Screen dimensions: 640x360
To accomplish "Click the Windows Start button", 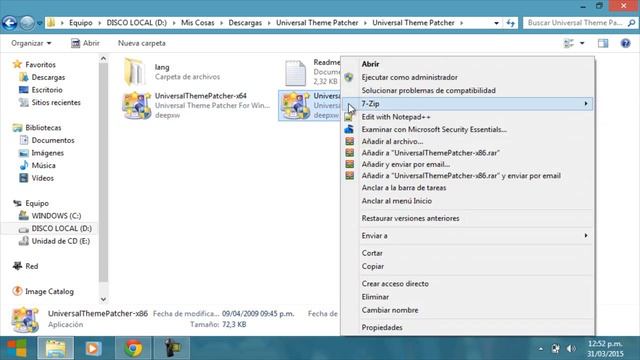I will pos(17,348).
